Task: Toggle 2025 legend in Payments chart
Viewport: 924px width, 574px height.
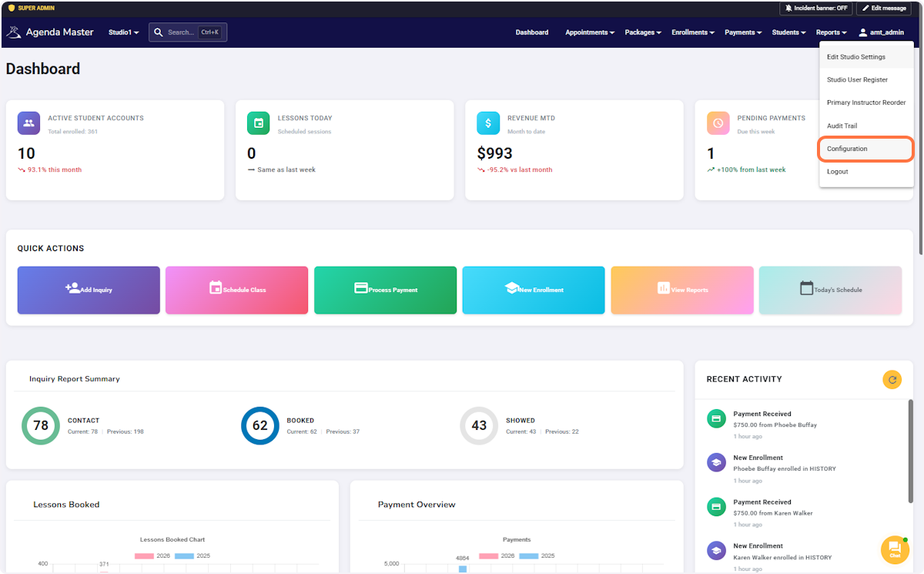Action: pyautogui.click(x=537, y=556)
